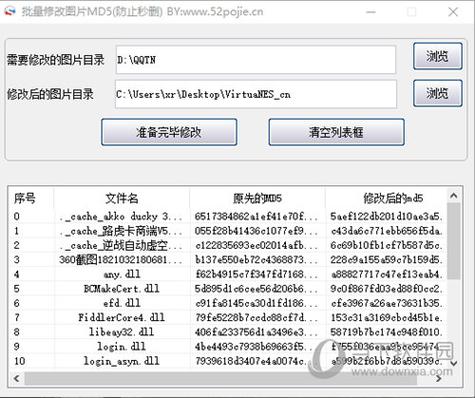
Task: Focus the input field with C:\Users\xr\Desktop path
Action: 256,94
